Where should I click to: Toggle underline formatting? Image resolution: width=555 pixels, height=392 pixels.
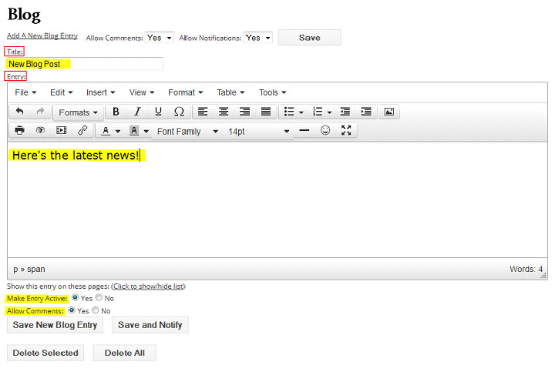tap(158, 112)
